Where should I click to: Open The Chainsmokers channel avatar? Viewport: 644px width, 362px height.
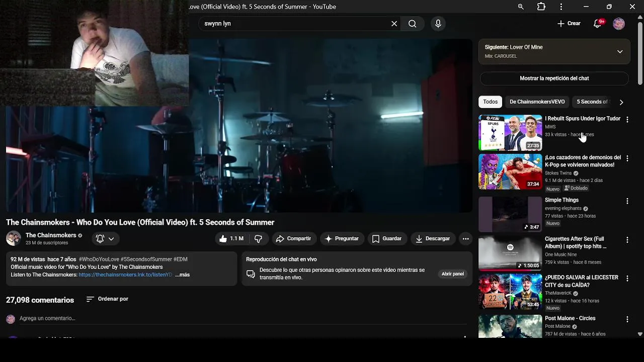[x=14, y=238]
